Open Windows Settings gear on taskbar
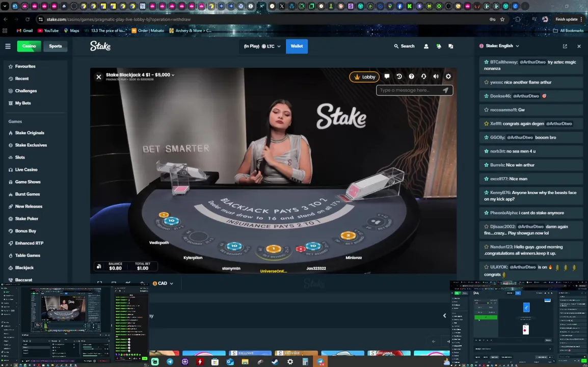588x367 pixels. click(290, 362)
